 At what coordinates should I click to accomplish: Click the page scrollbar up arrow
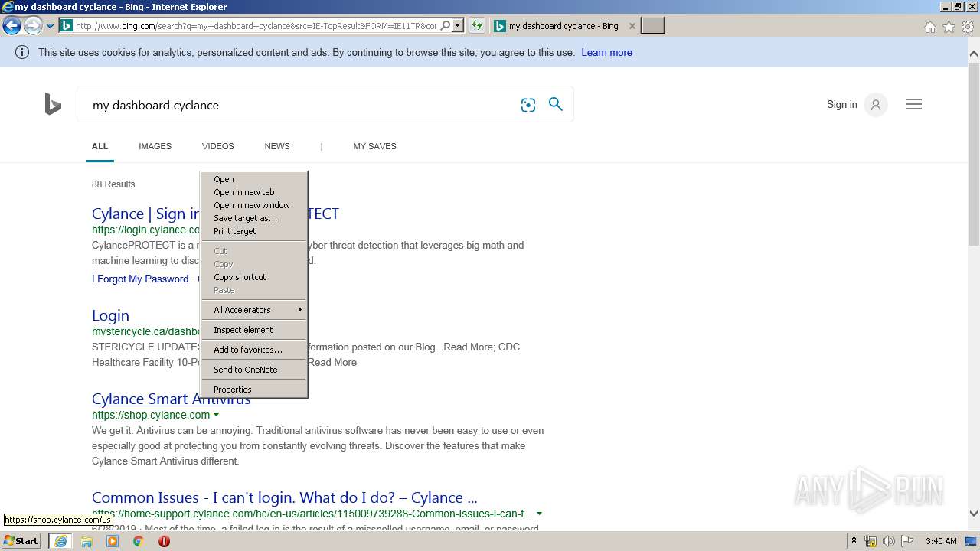974,54
